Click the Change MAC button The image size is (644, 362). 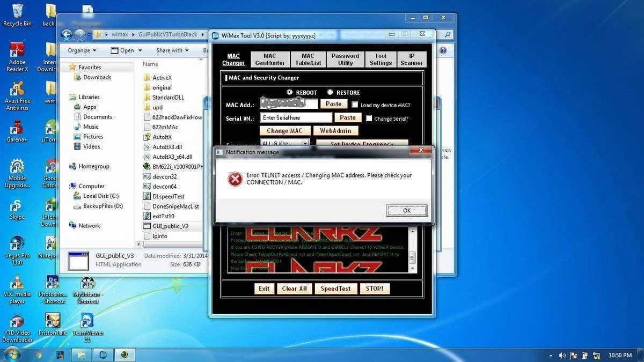(284, 131)
